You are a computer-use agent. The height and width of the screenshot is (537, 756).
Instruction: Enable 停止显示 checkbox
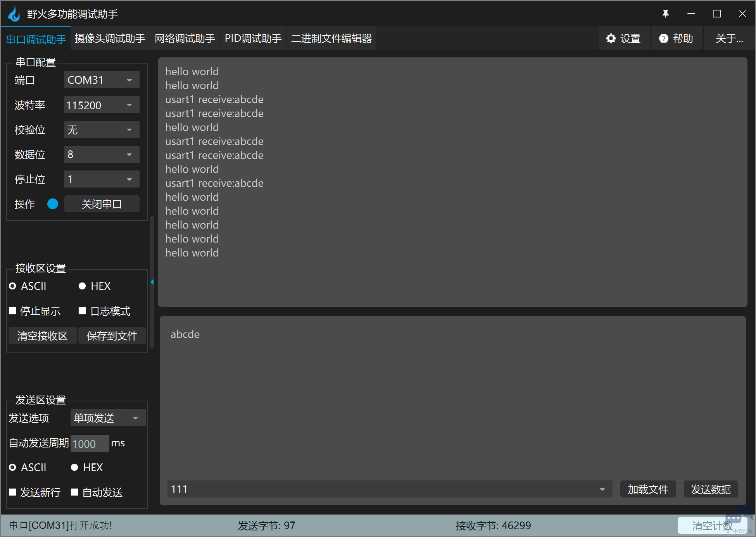point(12,311)
